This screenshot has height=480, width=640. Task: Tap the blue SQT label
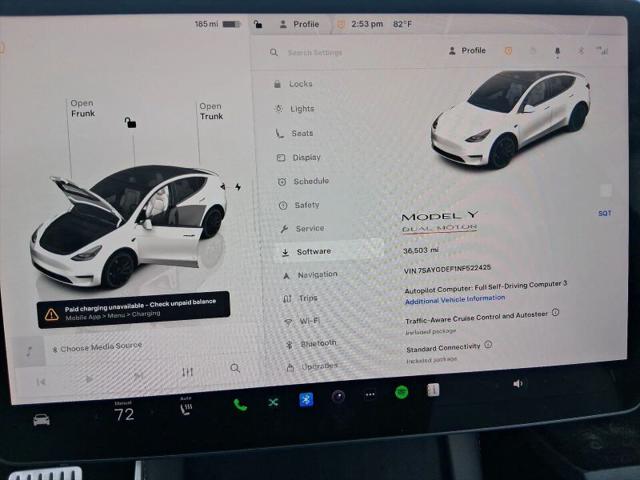[604, 213]
